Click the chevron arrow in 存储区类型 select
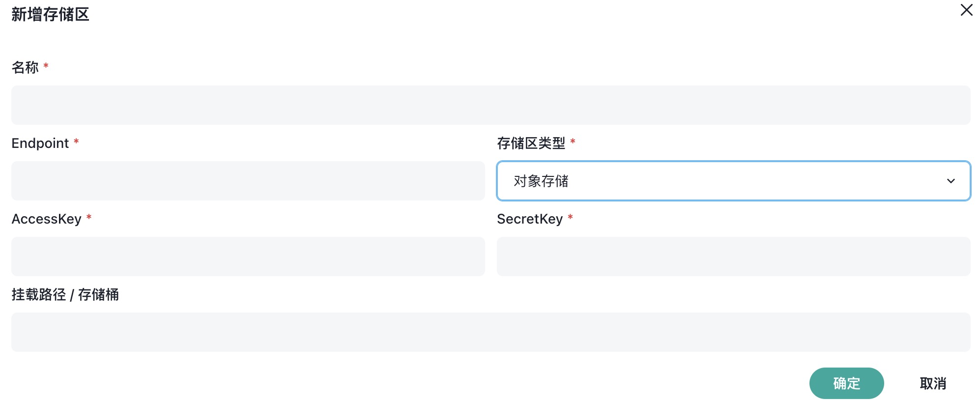 [951, 181]
